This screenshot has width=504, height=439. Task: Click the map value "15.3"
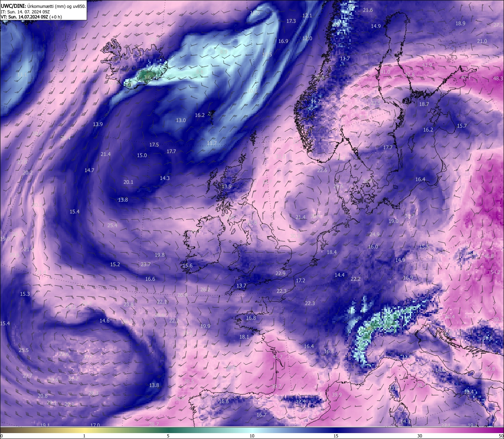[25, 294]
